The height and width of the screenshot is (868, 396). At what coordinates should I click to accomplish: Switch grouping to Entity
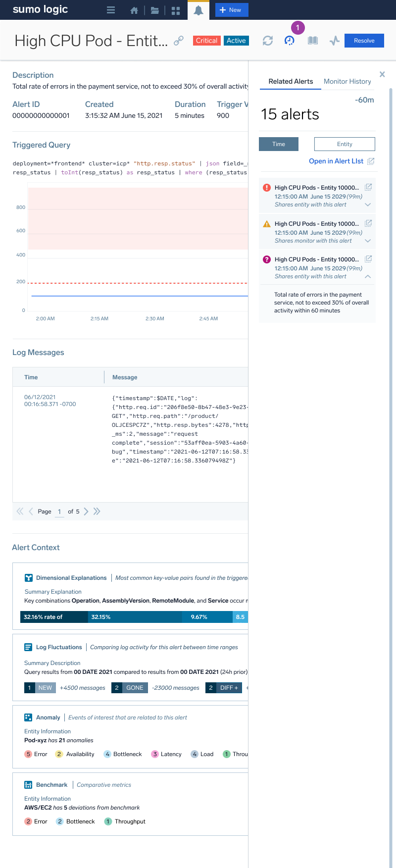345,144
